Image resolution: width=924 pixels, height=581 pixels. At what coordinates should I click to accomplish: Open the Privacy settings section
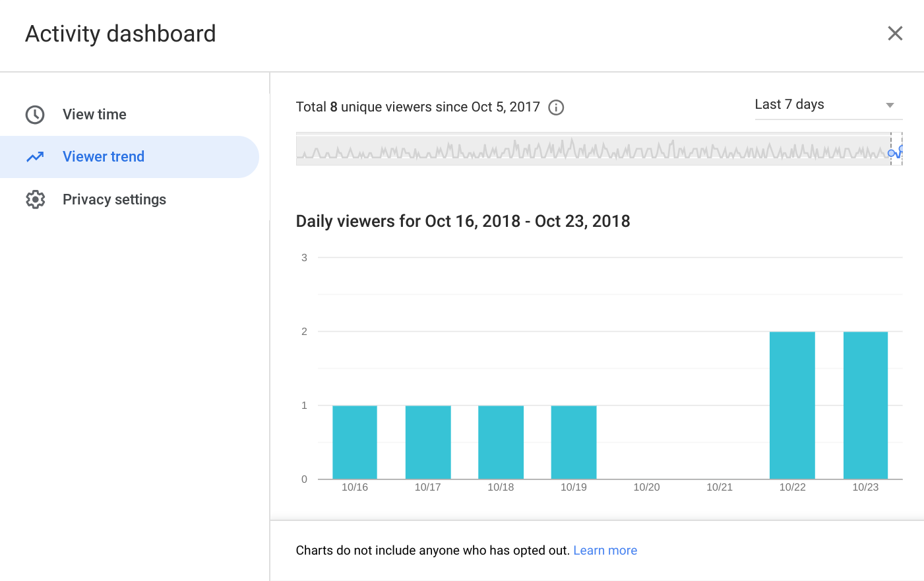(x=113, y=199)
